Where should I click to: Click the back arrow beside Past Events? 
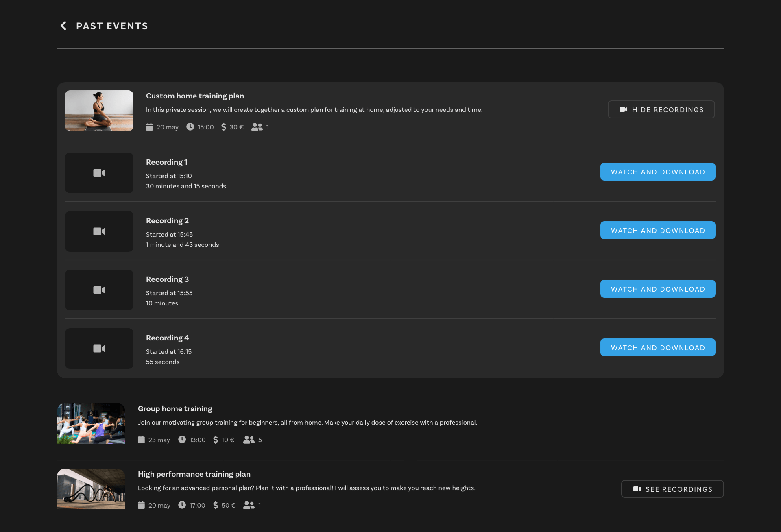63,26
